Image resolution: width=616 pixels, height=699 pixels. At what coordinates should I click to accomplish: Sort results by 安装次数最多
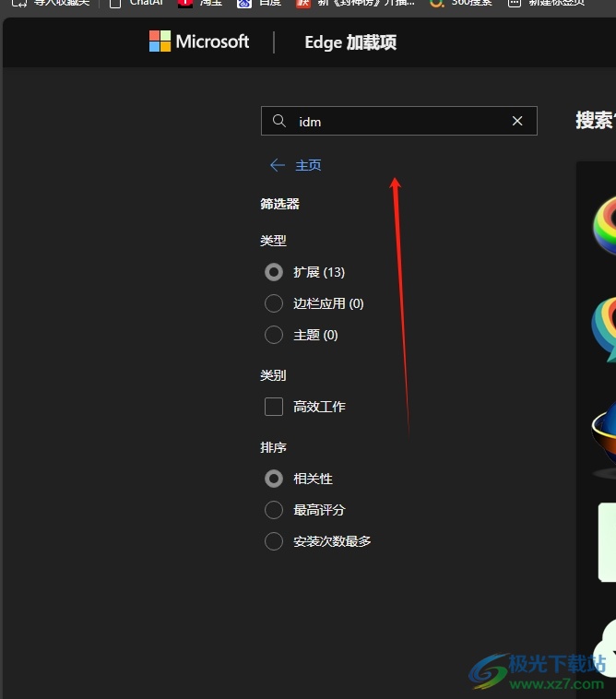click(274, 541)
